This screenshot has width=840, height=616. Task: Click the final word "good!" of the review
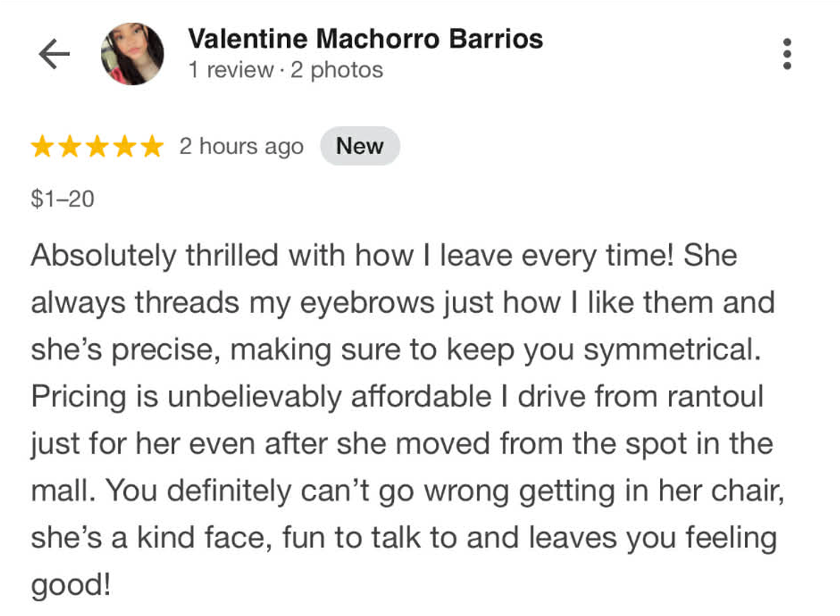click(71, 585)
